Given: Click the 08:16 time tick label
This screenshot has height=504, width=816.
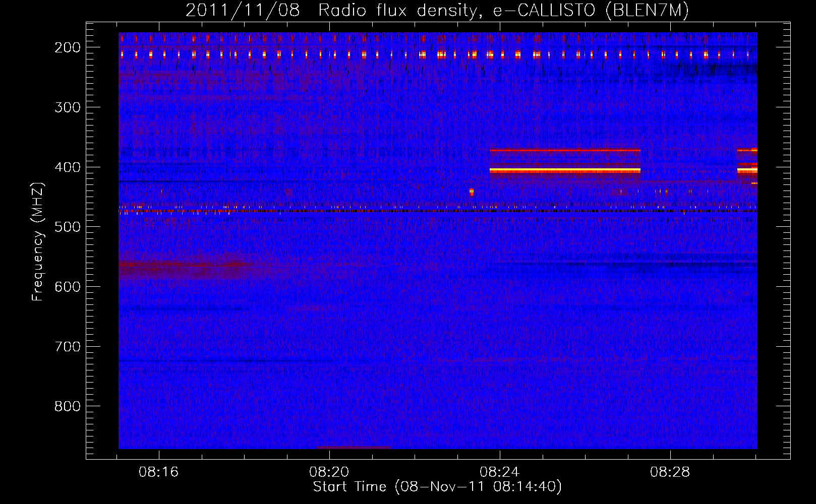Looking at the screenshot, I should tap(159, 472).
